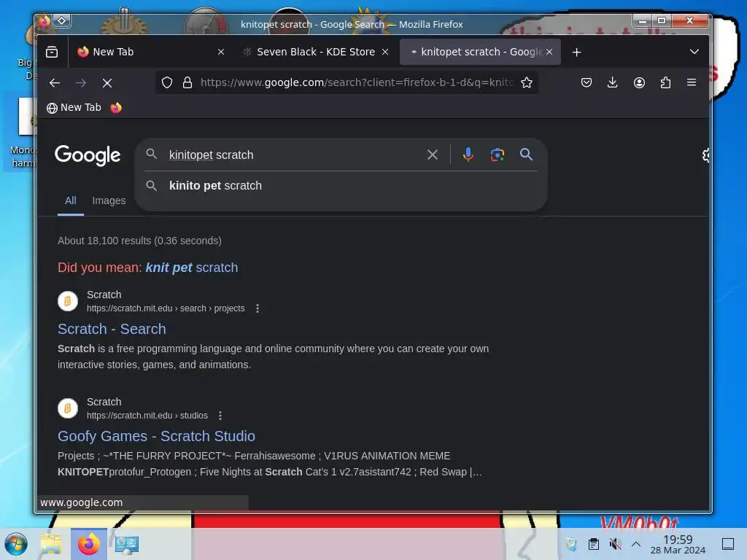Click scratch.mit.edu search projects URL

pos(166,308)
